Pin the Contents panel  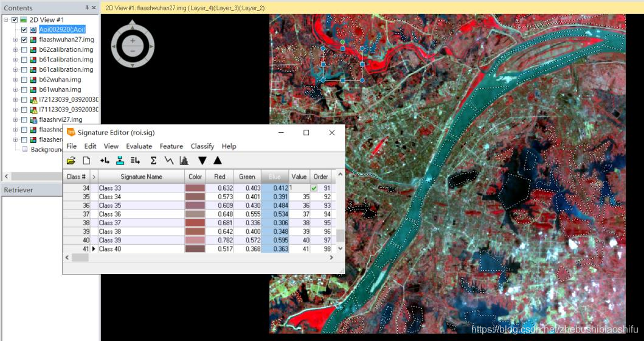click(x=87, y=8)
